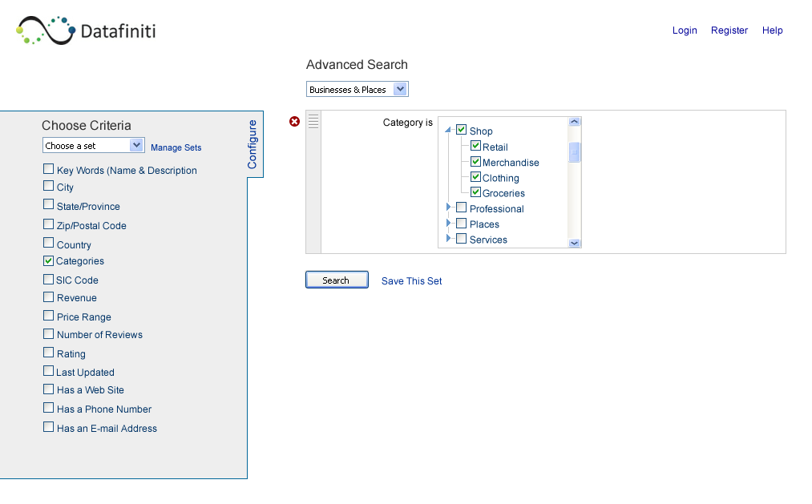Grab the drag handle beside Category row
812x504 pixels.
tap(313, 122)
